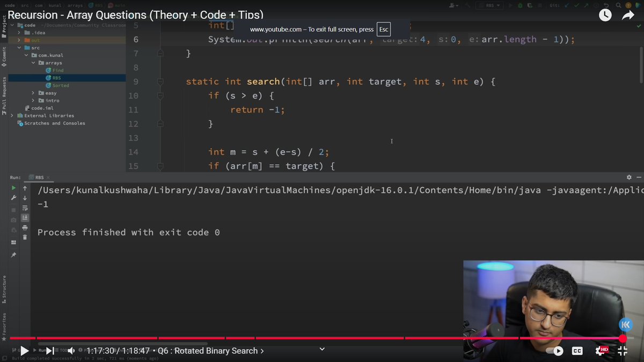This screenshot has width=644, height=362.
Task: Mute the video volume
Action: 71,351
